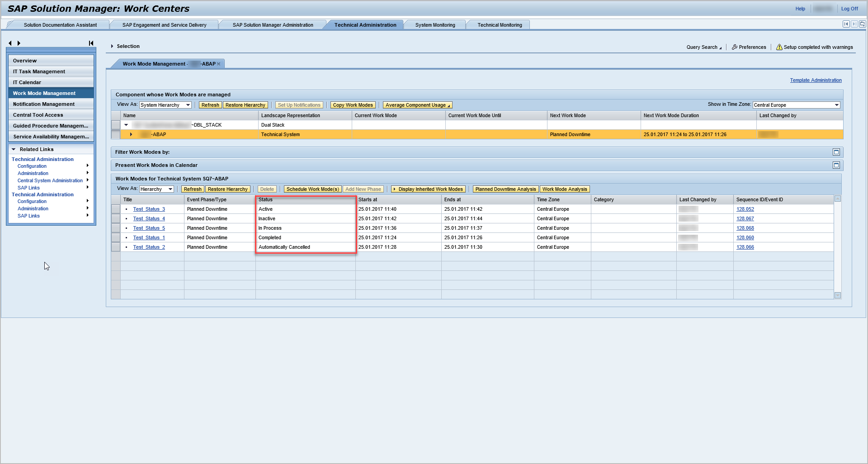The width and height of the screenshot is (868, 464).
Task: Switch to System Monitoring tab
Action: (435, 25)
